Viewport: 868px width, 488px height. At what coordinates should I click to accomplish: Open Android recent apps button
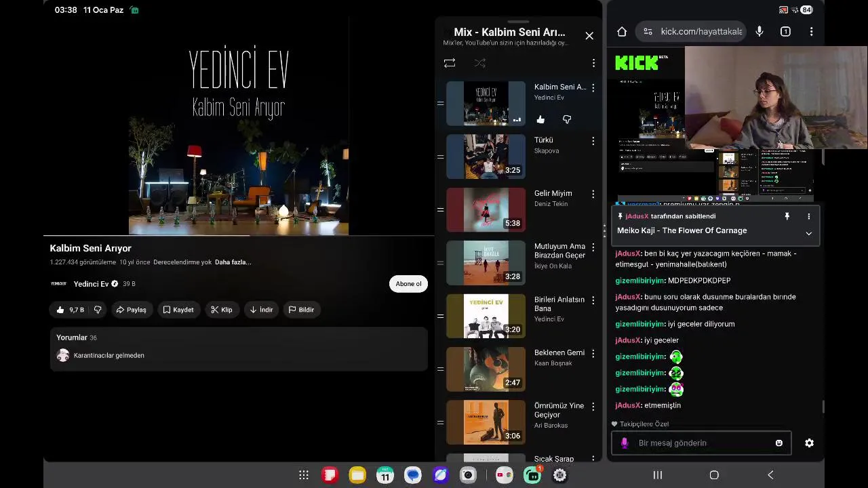[657, 475]
